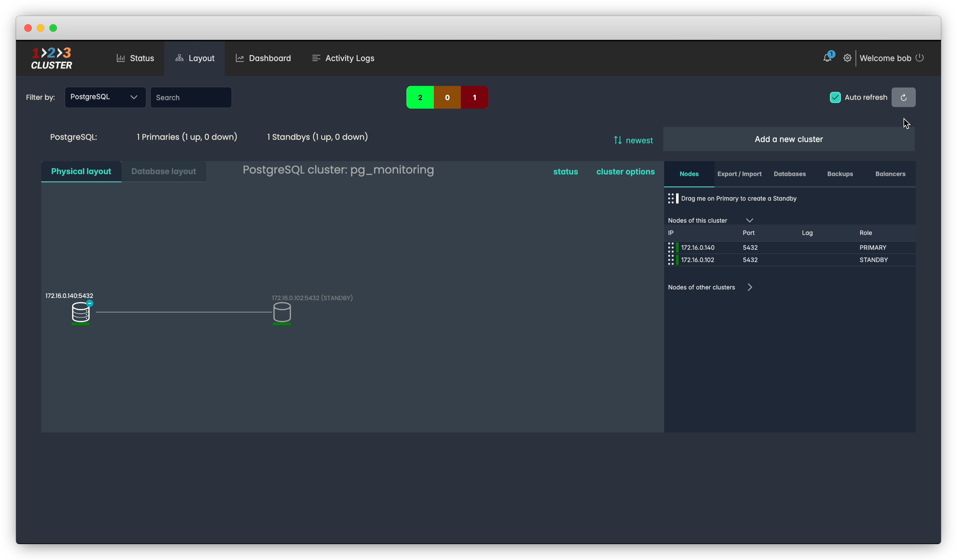Viewport: 957px width, 560px height.
Task: Open Activity Logs page
Action: click(343, 58)
